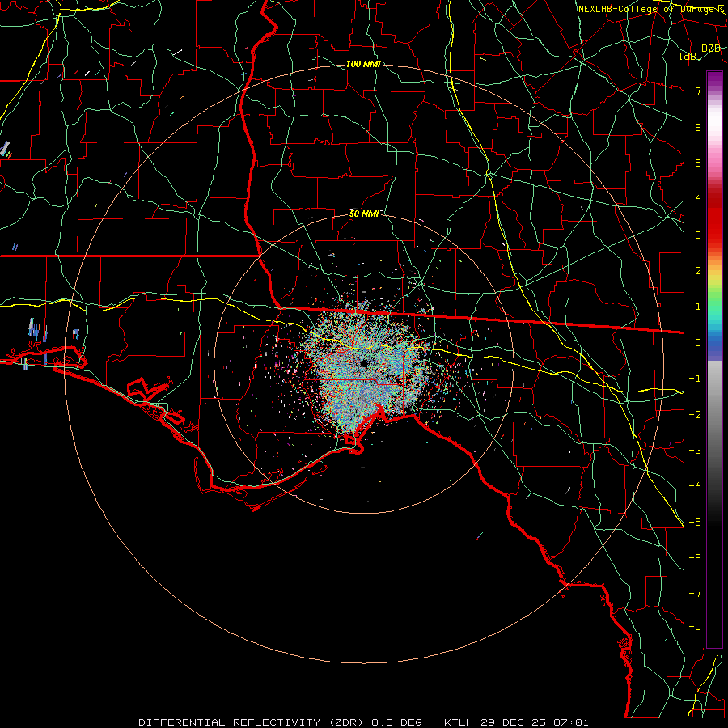The width and height of the screenshot is (728, 728).
Task: Click the "1" value on the color scale
Action: (x=698, y=307)
